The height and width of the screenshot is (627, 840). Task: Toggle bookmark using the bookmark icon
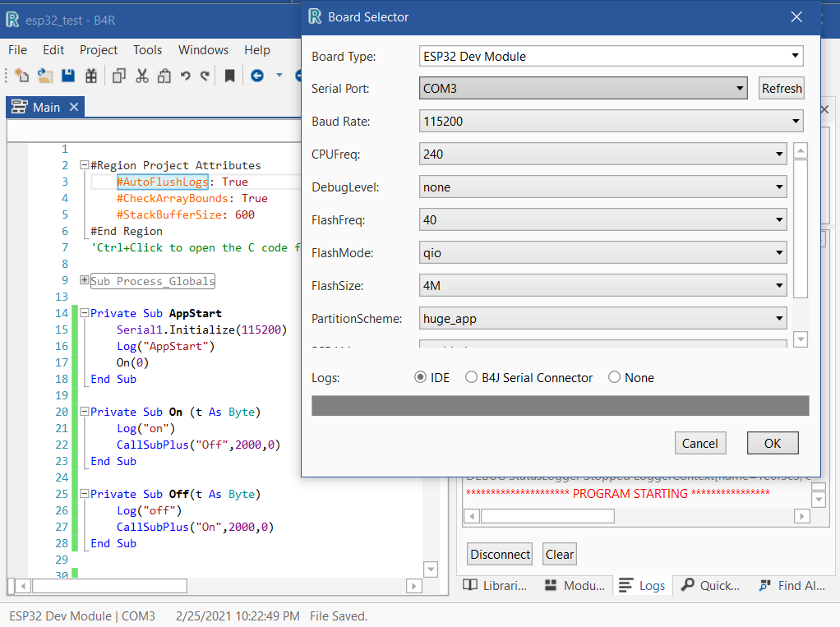(230, 76)
